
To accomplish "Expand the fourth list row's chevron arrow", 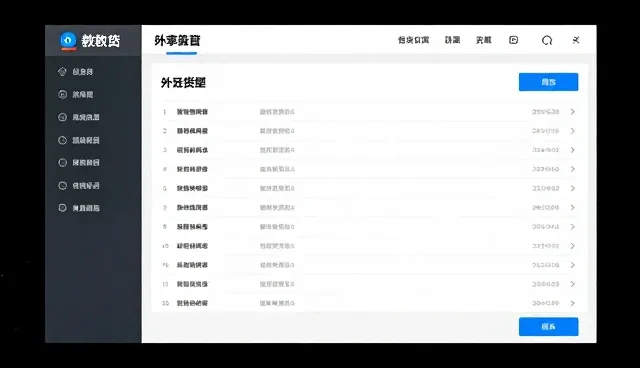I will [573, 169].
